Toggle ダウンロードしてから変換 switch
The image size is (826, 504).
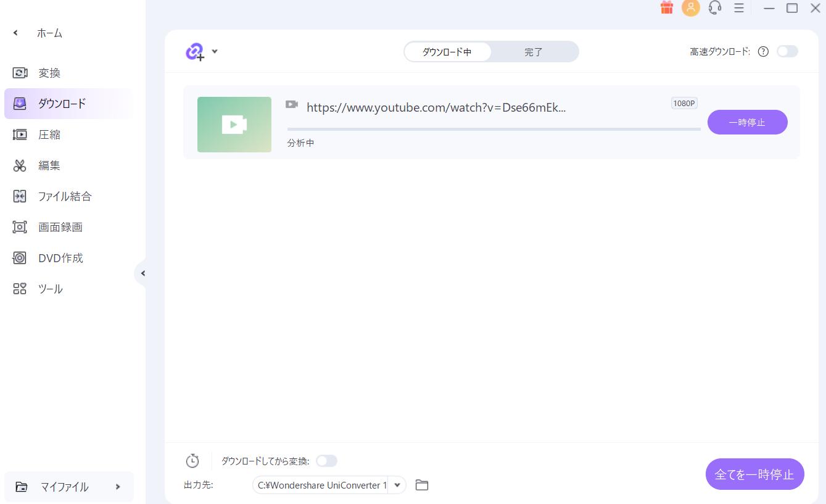click(x=327, y=461)
